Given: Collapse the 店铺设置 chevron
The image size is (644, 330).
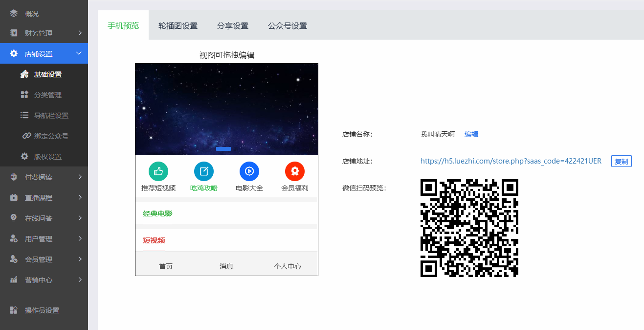Looking at the screenshot, I should pos(79,53).
